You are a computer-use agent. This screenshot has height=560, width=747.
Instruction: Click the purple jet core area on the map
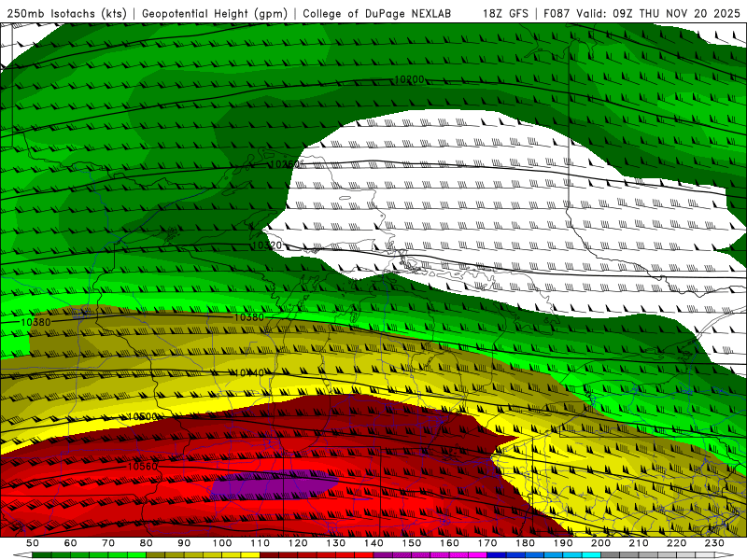273,484
